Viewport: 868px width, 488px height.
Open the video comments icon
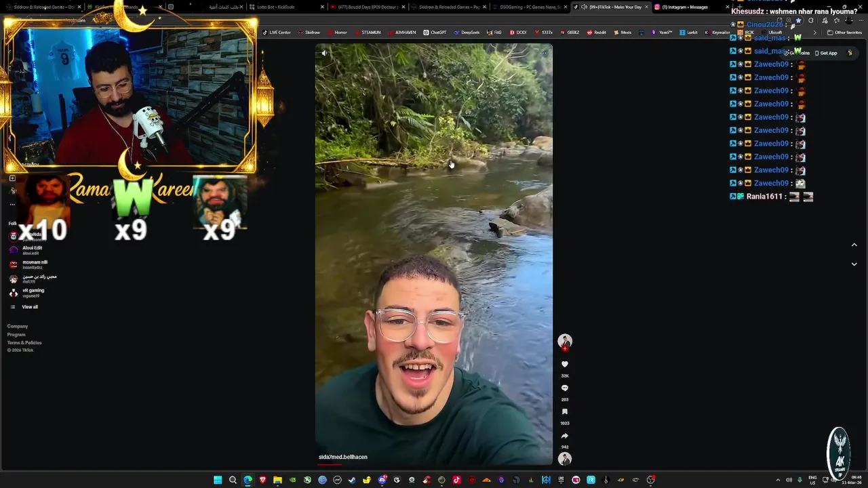pyautogui.click(x=565, y=388)
